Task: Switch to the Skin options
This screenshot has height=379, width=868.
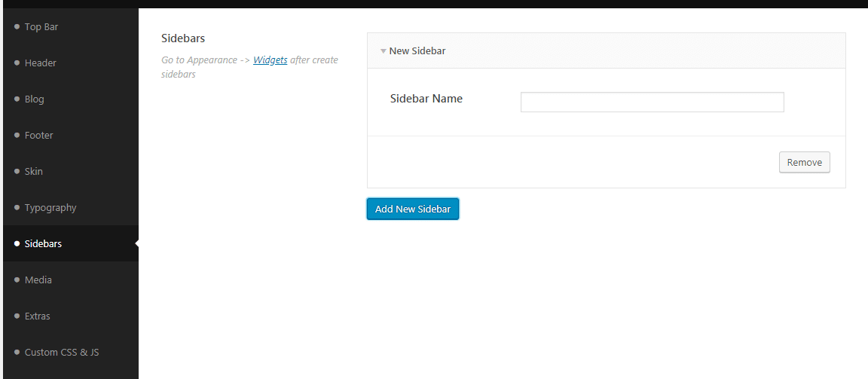Action: tap(33, 172)
